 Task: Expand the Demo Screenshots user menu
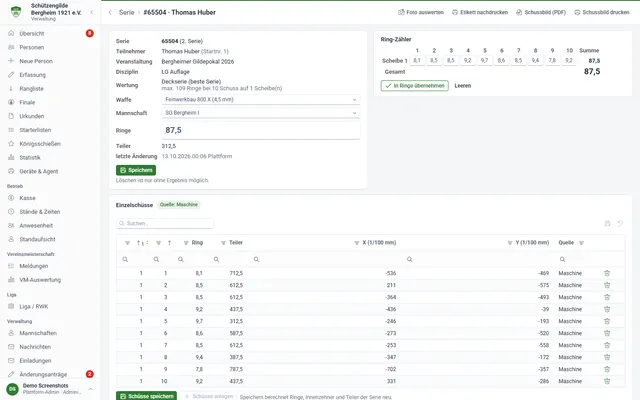pos(91,389)
